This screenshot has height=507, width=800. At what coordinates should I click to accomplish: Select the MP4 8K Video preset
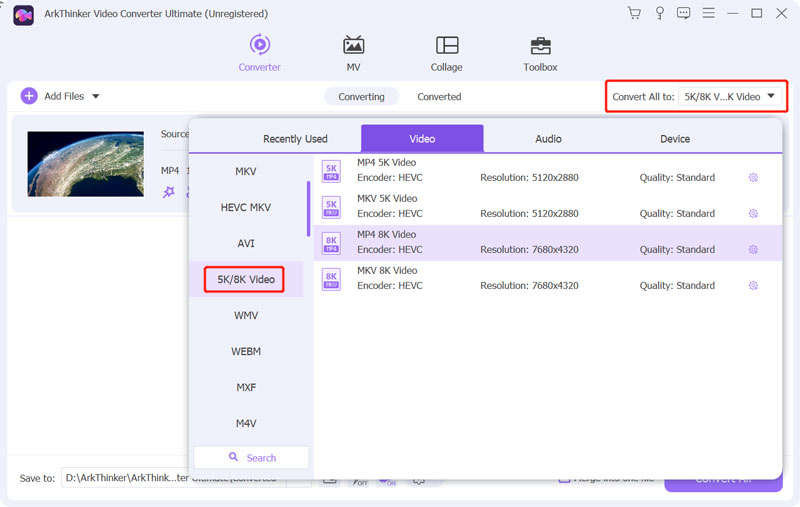coord(547,243)
